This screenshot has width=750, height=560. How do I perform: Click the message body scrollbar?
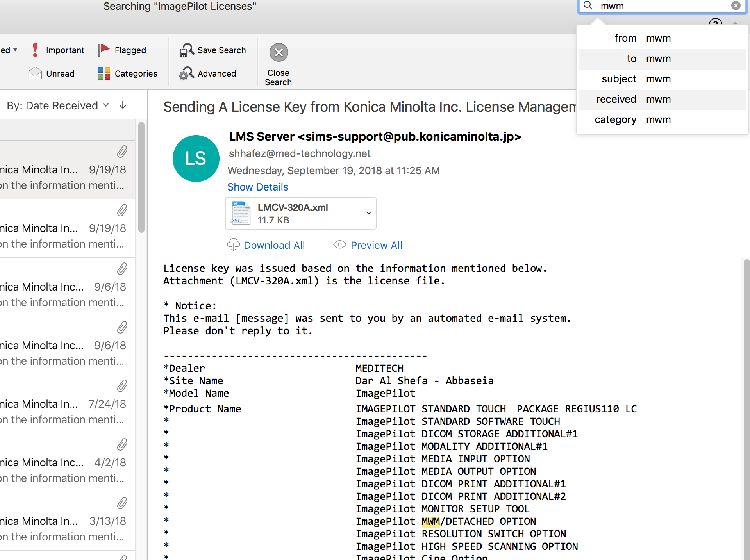pyautogui.click(x=746, y=409)
